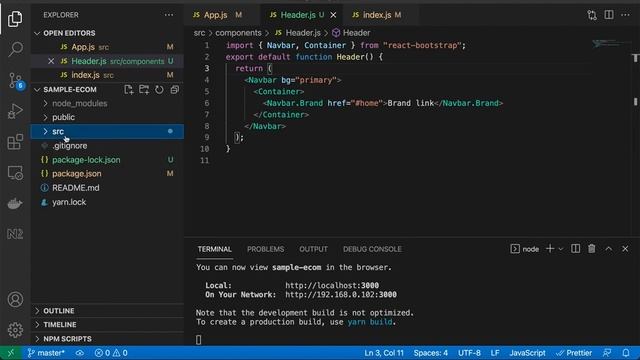Open the Search view in activity bar
This screenshot has height=360, width=640.
pyautogui.click(x=15, y=49)
